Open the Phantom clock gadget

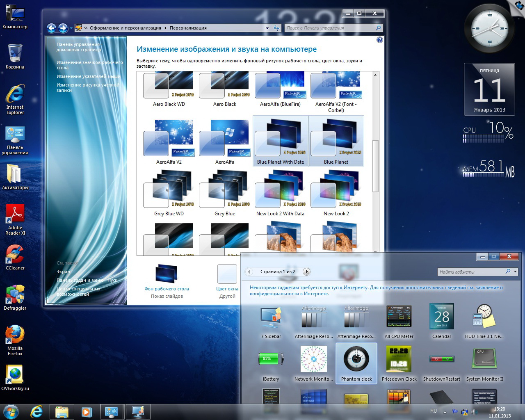(356, 360)
